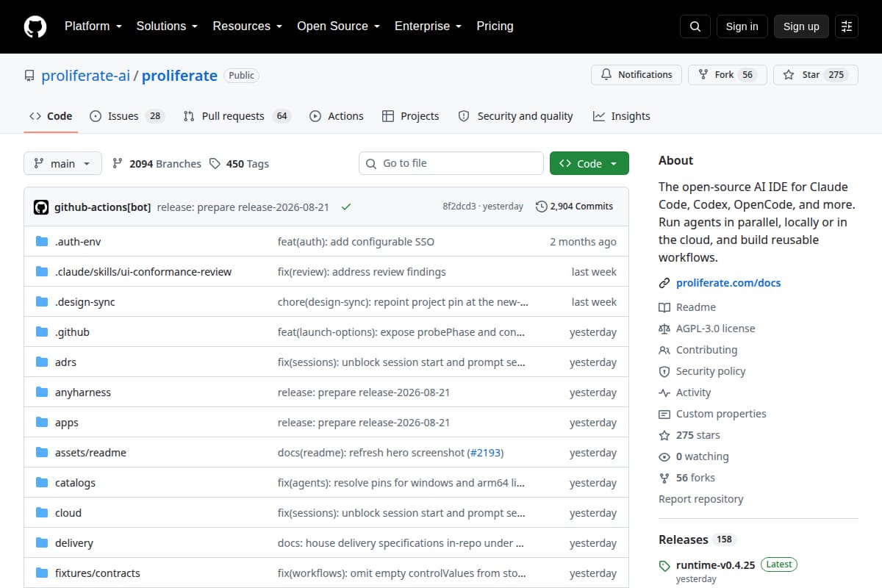The width and height of the screenshot is (882, 588).
Task: Click the license scale icon
Action: (664, 329)
